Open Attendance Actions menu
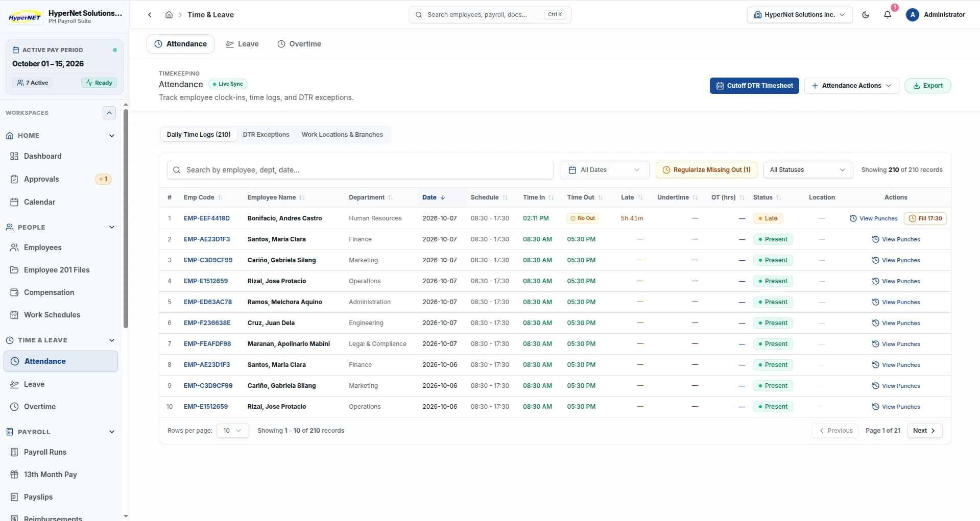This screenshot has width=980, height=521. pos(851,86)
